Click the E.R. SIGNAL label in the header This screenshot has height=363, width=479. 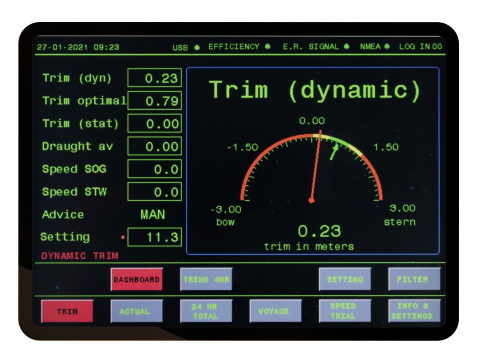click(x=311, y=46)
